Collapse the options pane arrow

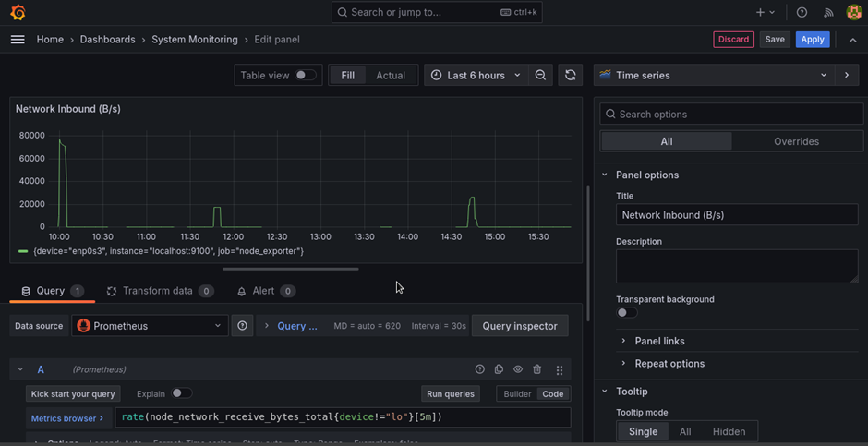pos(847,75)
